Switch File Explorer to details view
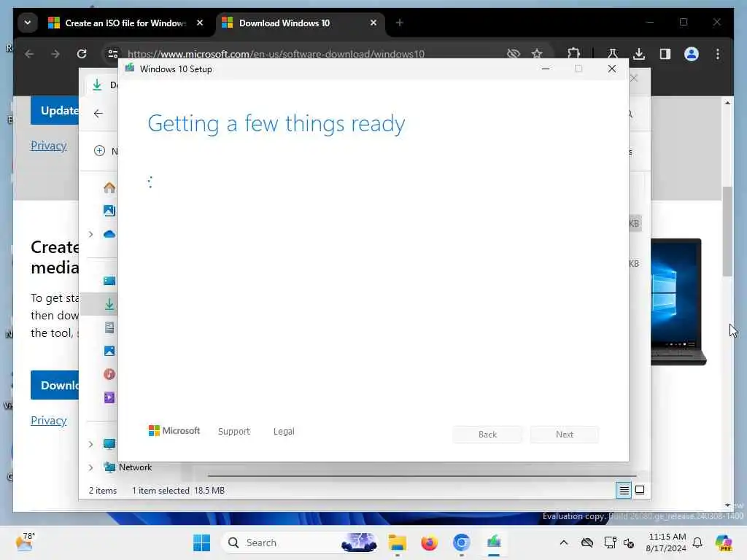Screen dimensions: 747x560 (x=624, y=490)
